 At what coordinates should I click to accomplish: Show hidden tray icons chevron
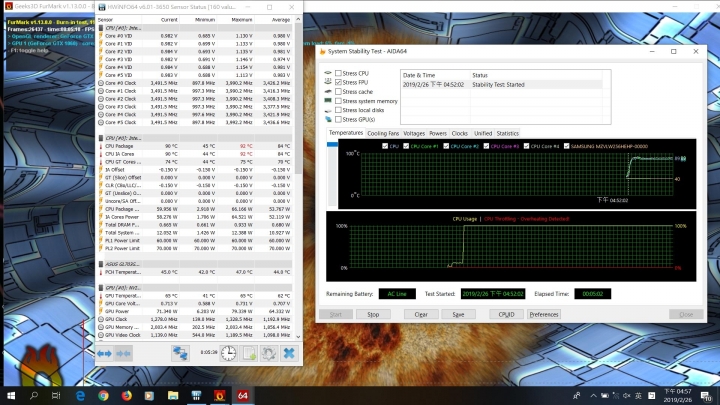(x=593, y=395)
